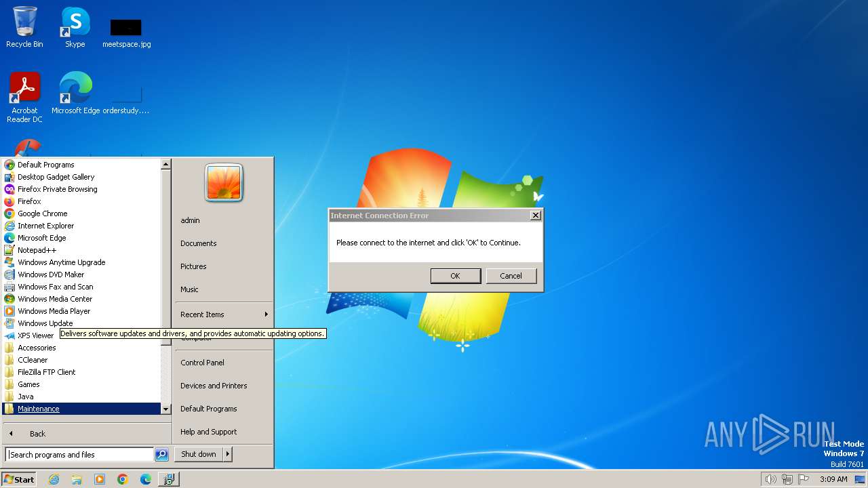Viewport: 868px width, 488px height.
Task: Launch Windows Media Player from list
Action: coord(81,311)
